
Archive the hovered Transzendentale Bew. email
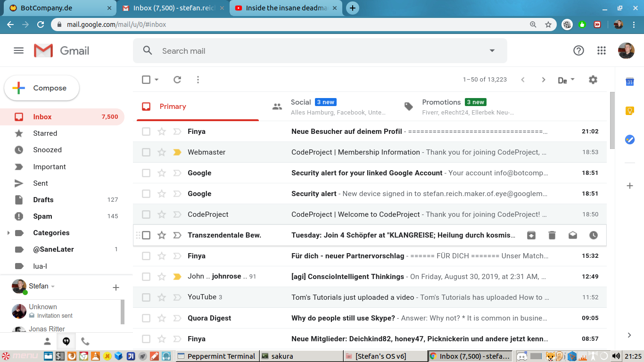coord(531,235)
